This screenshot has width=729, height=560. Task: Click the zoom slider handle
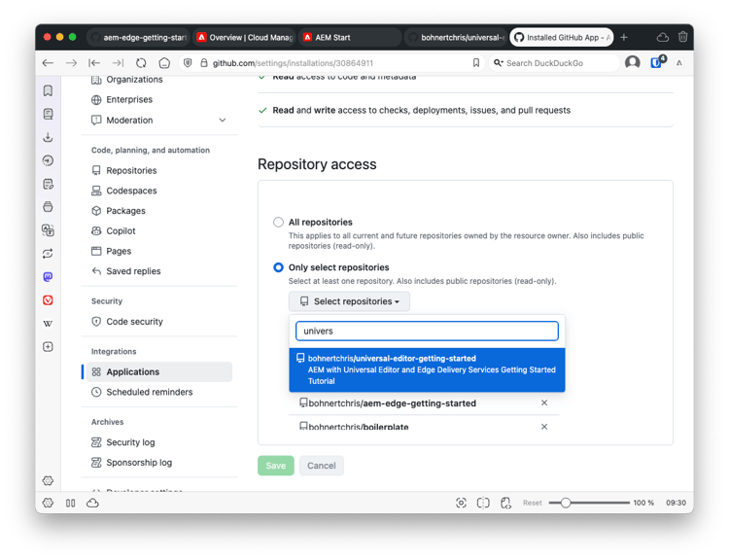[566, 503]
